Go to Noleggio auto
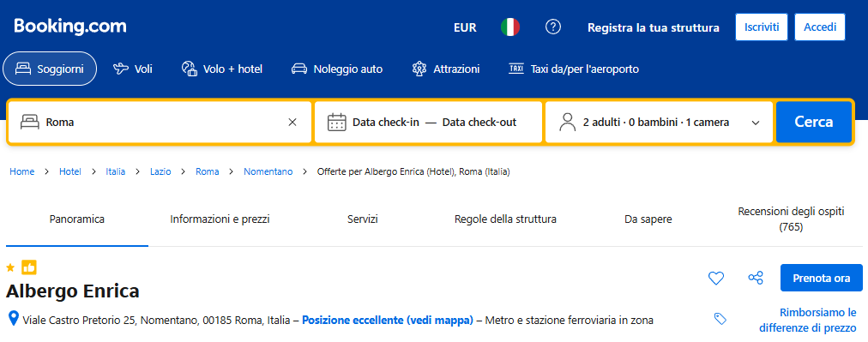The image size is (868, 342). pyautogui.click(x=337, y=69)
